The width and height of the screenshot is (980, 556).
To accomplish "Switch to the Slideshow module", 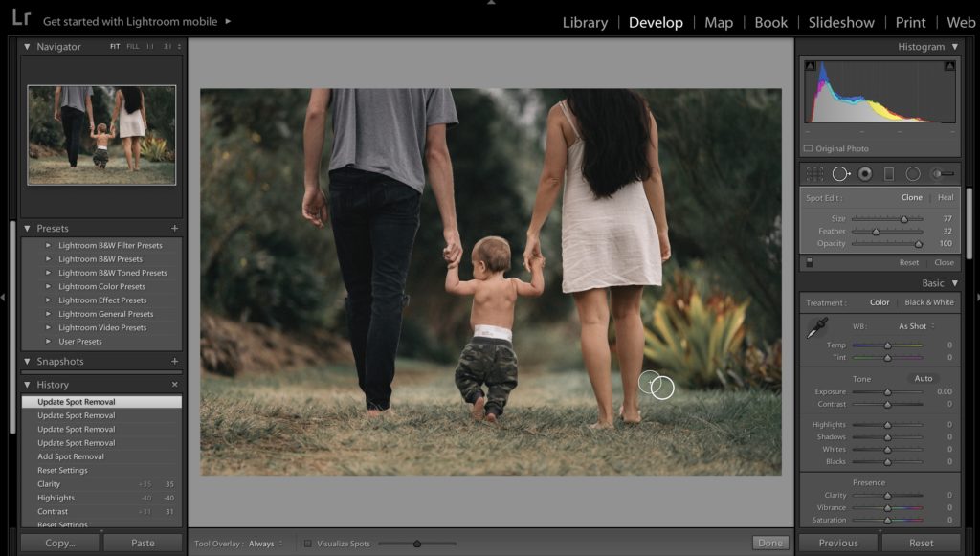I will (841, 23).
